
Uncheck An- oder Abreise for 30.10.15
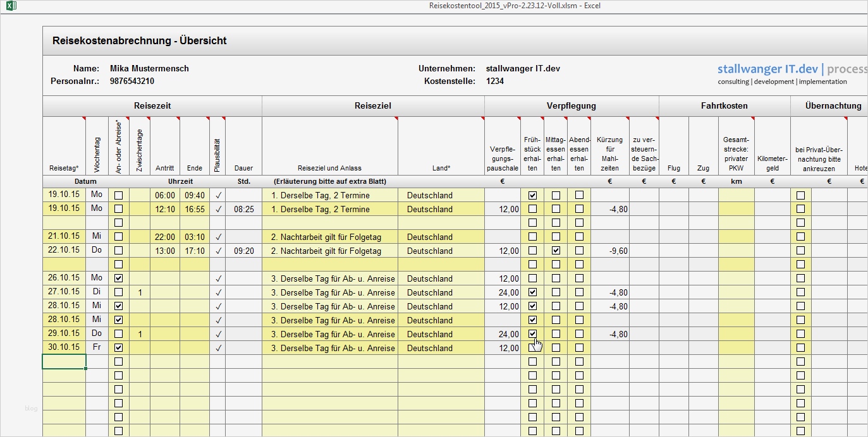118,347
